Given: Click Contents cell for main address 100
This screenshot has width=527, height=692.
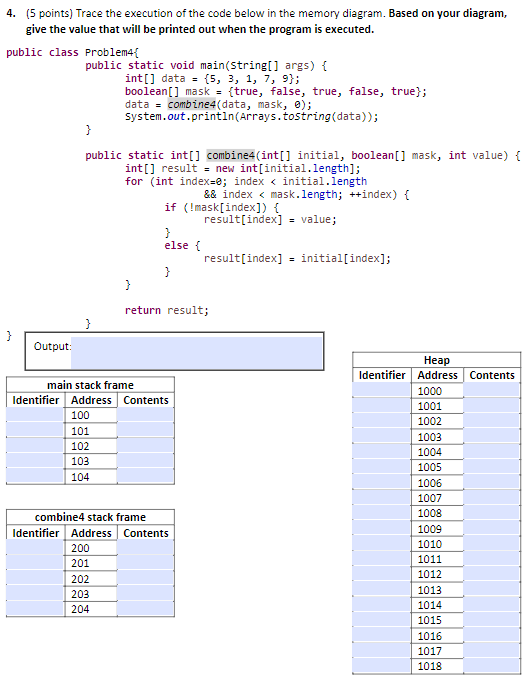Looking at the screenshot, I should click(146, 415).
